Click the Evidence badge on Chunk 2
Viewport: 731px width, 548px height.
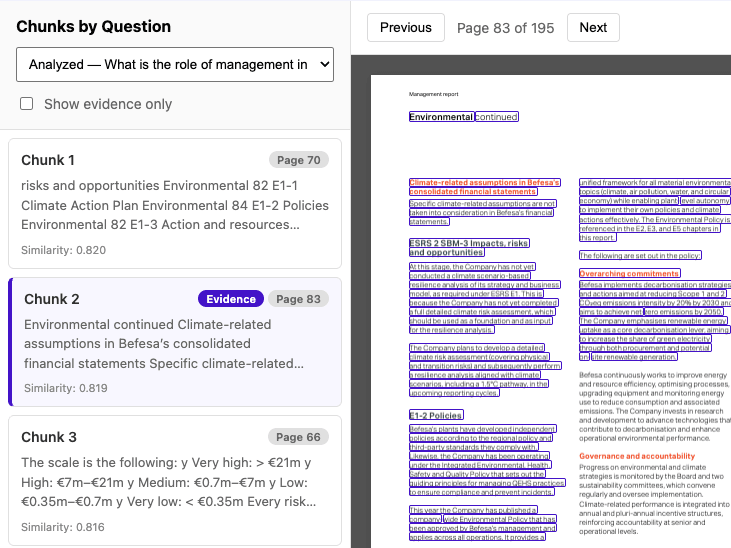(231, 299)
